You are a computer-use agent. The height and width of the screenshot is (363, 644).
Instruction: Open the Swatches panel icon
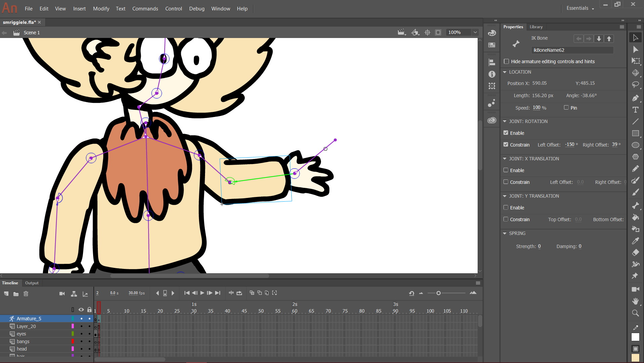tap(492, 45)
